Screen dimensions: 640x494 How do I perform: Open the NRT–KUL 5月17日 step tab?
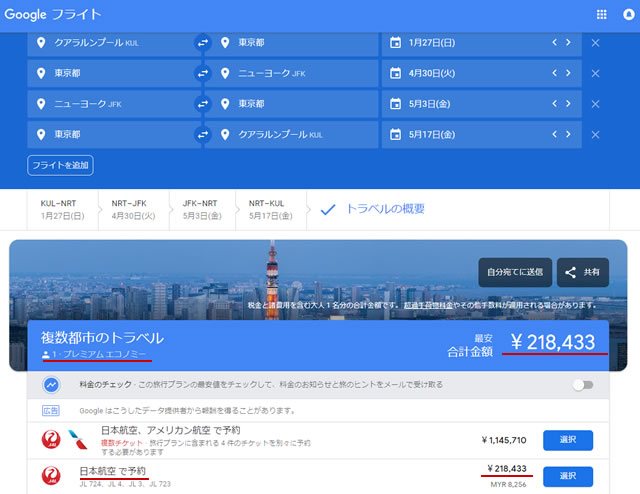pos(271,210)
